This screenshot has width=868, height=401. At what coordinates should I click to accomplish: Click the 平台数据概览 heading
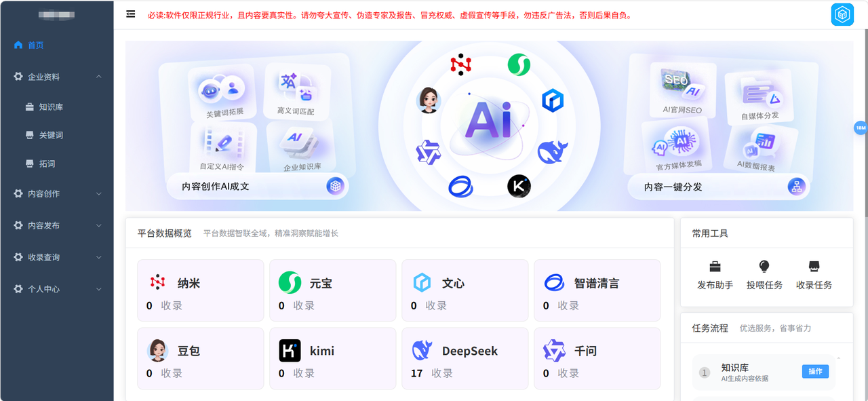pos(165,233)
